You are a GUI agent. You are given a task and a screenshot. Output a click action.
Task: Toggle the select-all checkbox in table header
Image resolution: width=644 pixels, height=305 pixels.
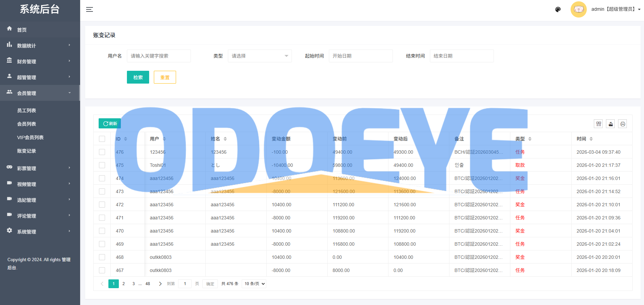102,139
